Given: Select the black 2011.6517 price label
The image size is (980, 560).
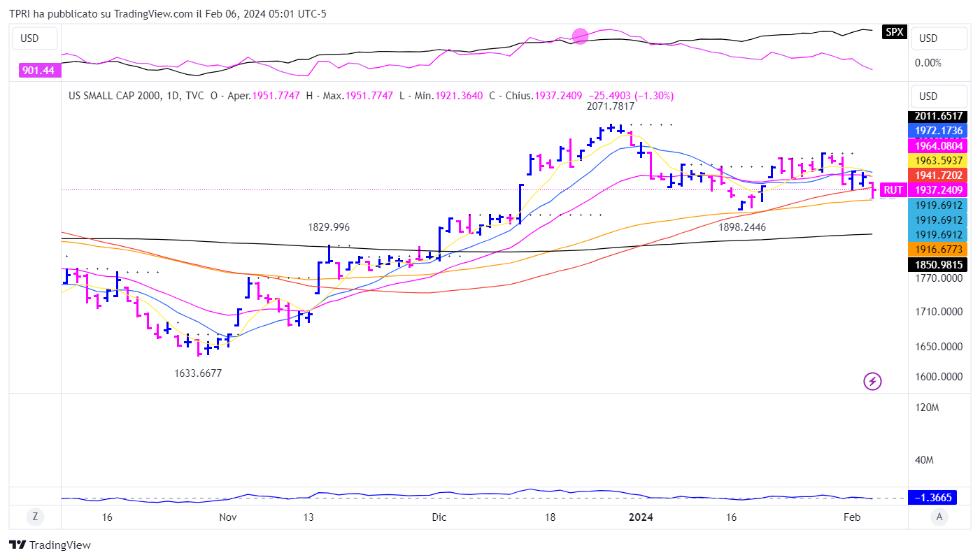Looking at the screenshot, I should [x=936, y=117].
